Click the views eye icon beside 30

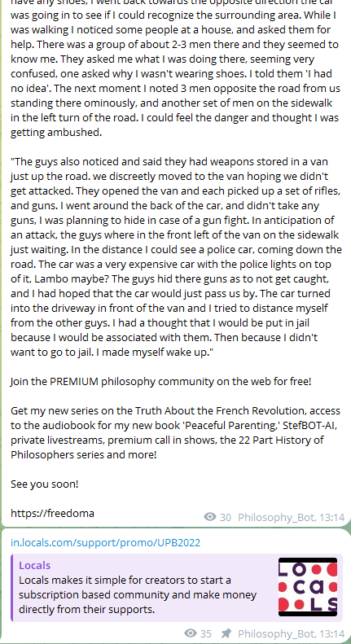pos(210,517)
